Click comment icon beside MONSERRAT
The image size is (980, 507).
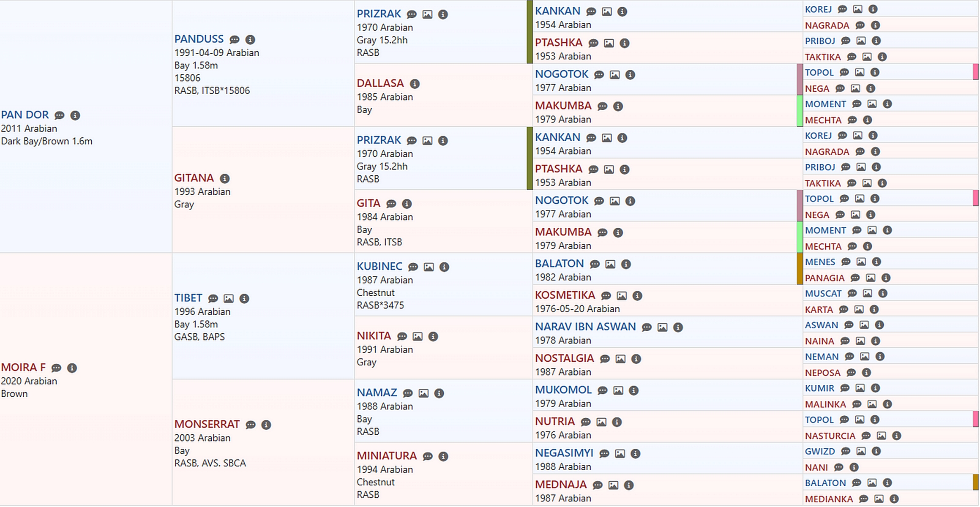pyautogui.click(x=251, y=425)
